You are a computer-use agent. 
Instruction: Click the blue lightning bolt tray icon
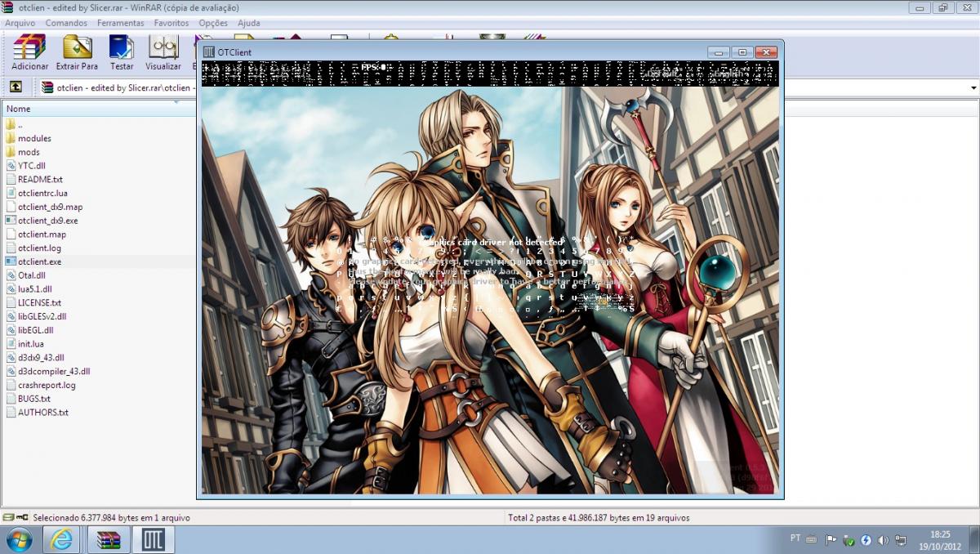point(866,540)
